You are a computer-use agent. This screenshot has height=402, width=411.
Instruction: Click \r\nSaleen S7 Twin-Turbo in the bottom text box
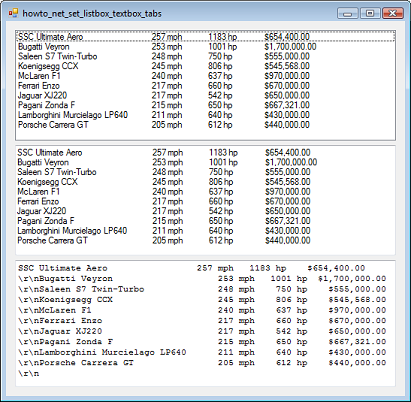(81, 289)
